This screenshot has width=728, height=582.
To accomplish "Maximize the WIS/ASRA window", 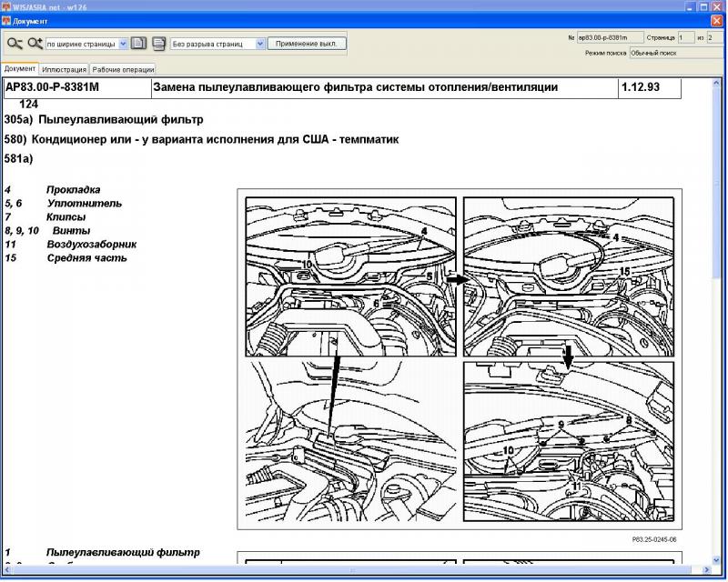I will (704, 6).
